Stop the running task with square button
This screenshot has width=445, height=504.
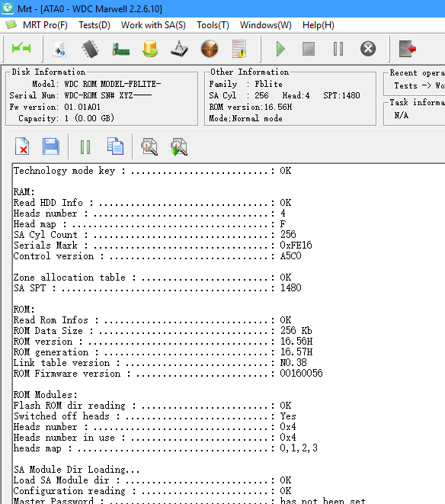pyautogui.click(x=309, y=49)
